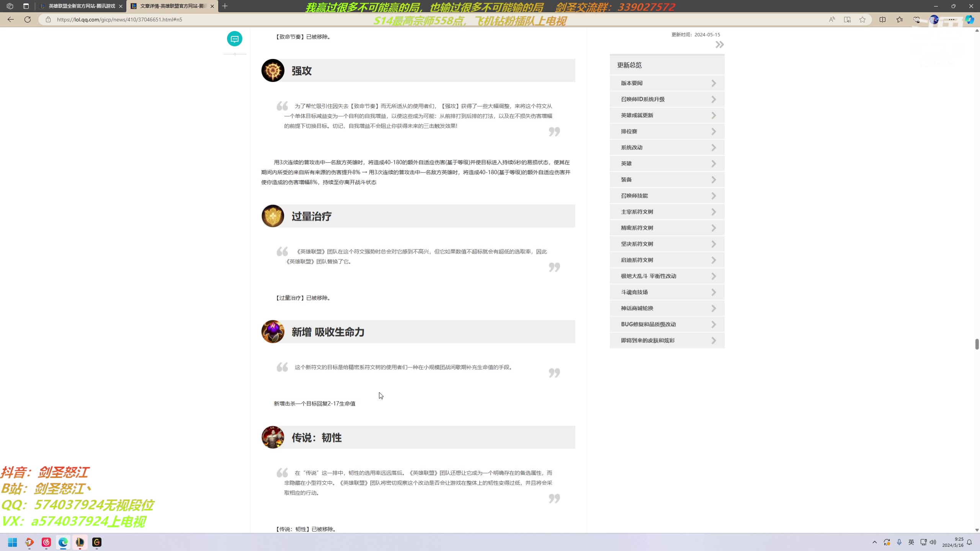Add page to favorites star
The height and width of the screenshot is (551, 980).
pos(862,20)
